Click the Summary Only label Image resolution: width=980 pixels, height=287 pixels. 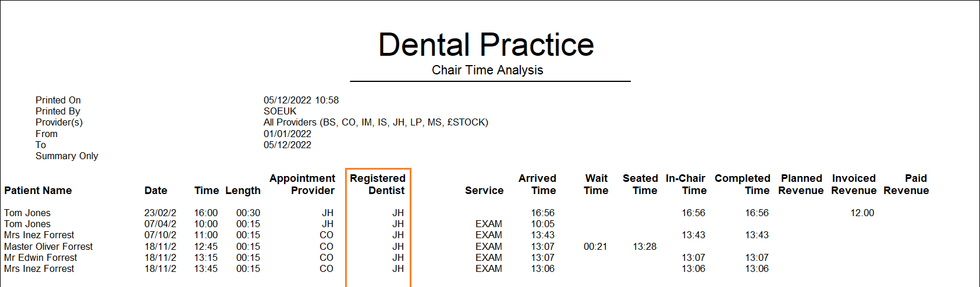pyautogui.click(x=67, y=156)
